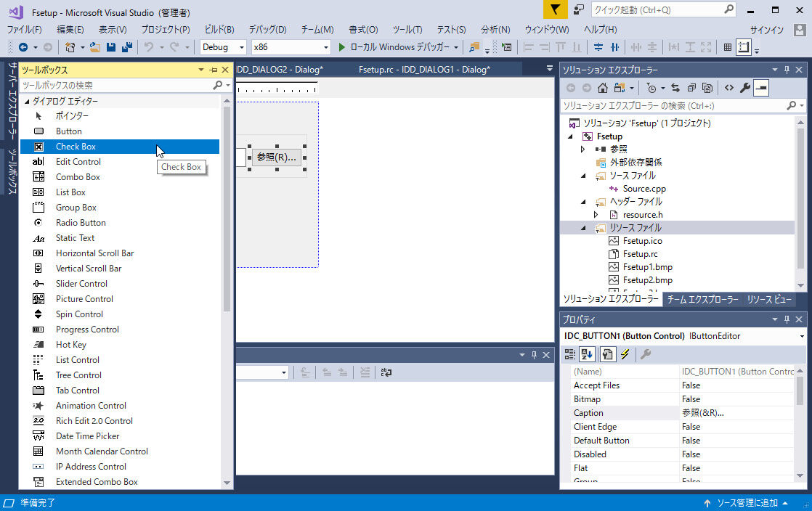Image resolution: width=812 pixels, height=511 pixels.
Task: Click the lightning Events icon in Properties
Action: coord(625,354)
